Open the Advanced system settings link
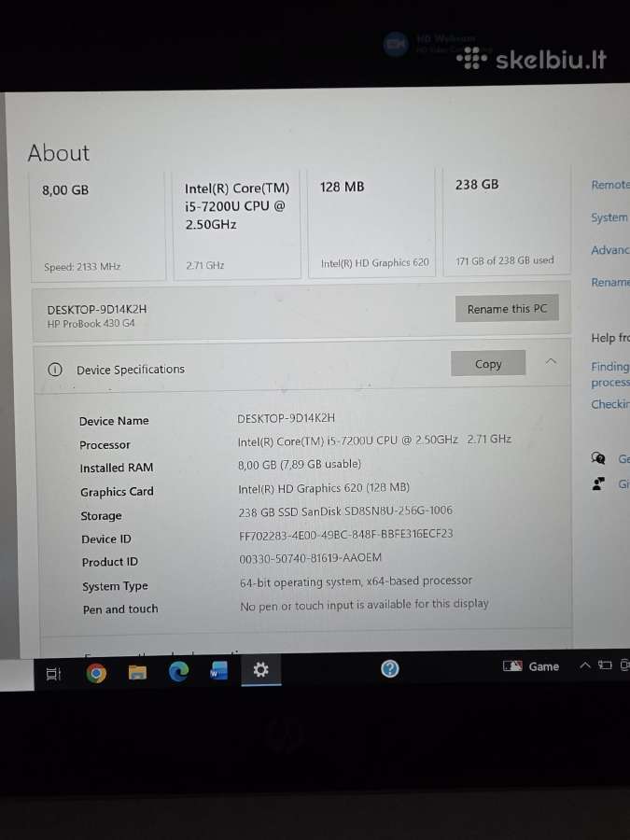Image resolution: width=630 pixels, height=840 pixels. (610, 249)
